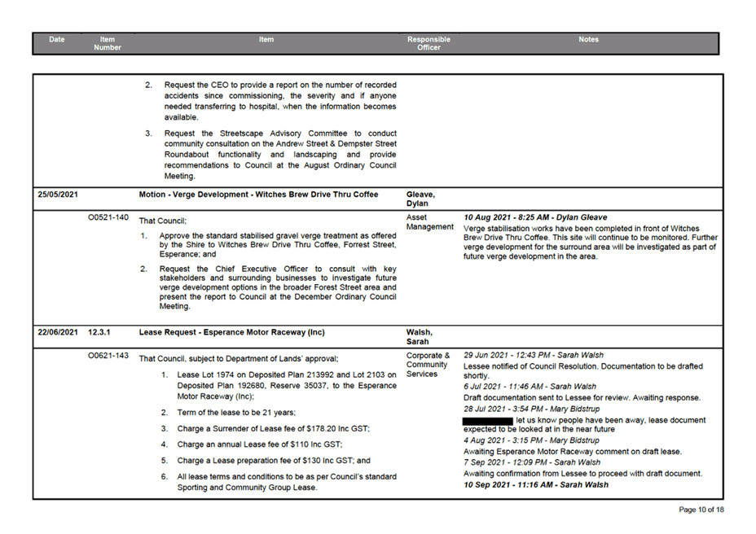Screen dimensions: 756x534
Task: Select the Notes column header
Action: click(588, 39)
